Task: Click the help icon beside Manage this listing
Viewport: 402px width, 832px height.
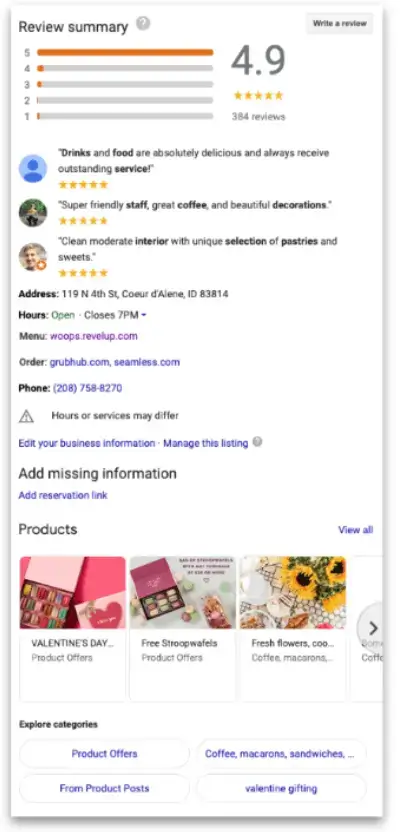Action: tap(257, 442)
